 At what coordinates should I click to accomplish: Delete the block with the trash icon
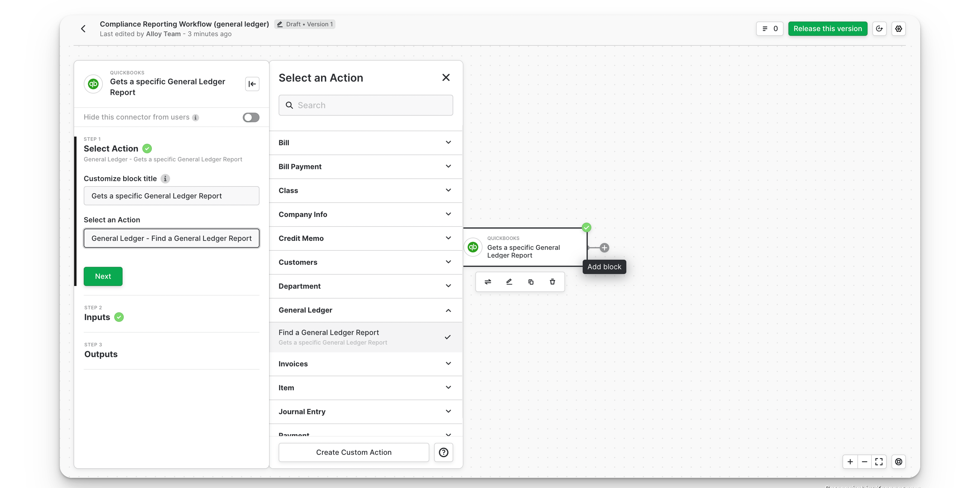pos(552,282)
